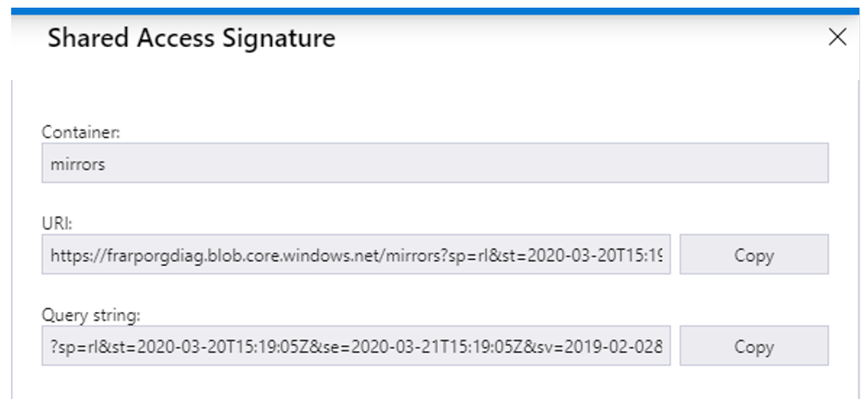
Task: Focus the URI text field
Action: (x=356, y=255)
